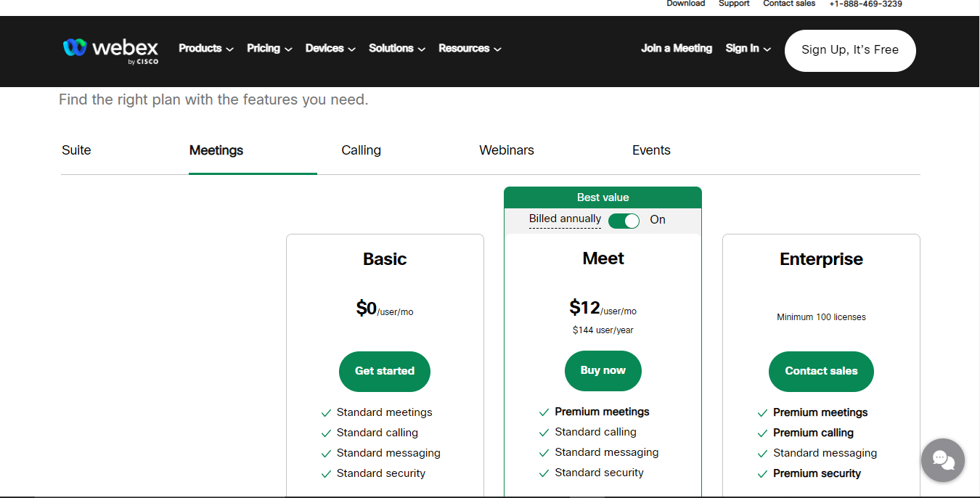Click Standard security in Meet plan
Viewport: 980px width, 498px height.
click(x=599, y=473)
